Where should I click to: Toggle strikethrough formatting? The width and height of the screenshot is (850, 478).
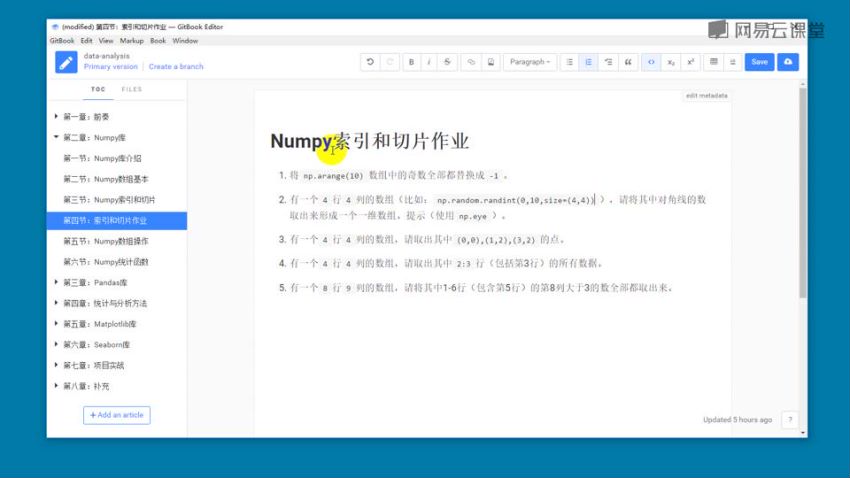point(447,62)
